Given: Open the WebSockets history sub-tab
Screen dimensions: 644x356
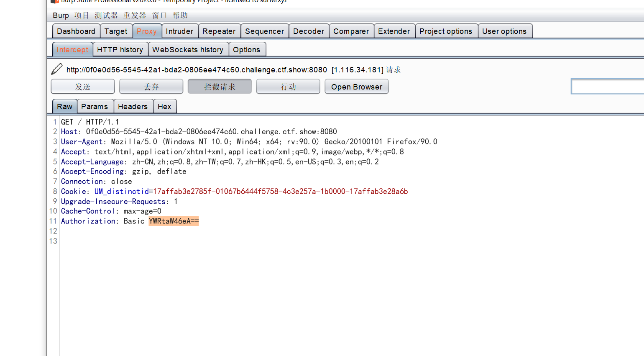Looking at the screenshot, I should pos(188,49).
